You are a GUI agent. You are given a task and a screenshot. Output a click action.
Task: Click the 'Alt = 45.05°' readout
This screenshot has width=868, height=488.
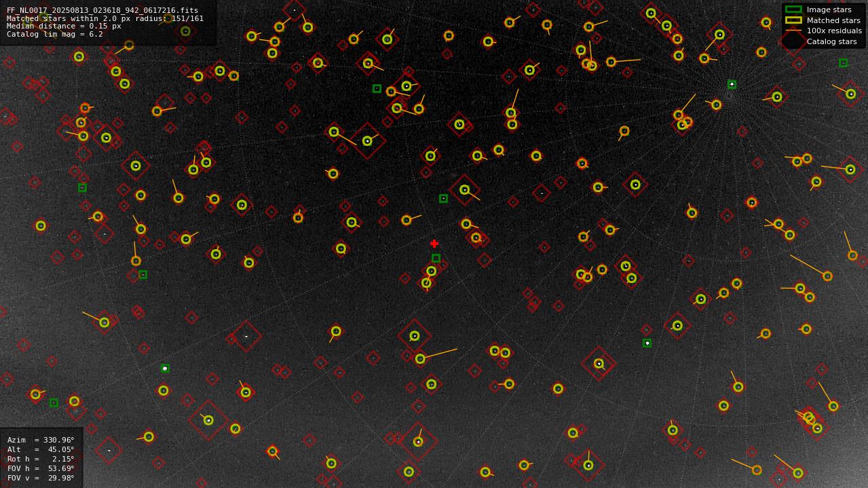coord(41,449)
